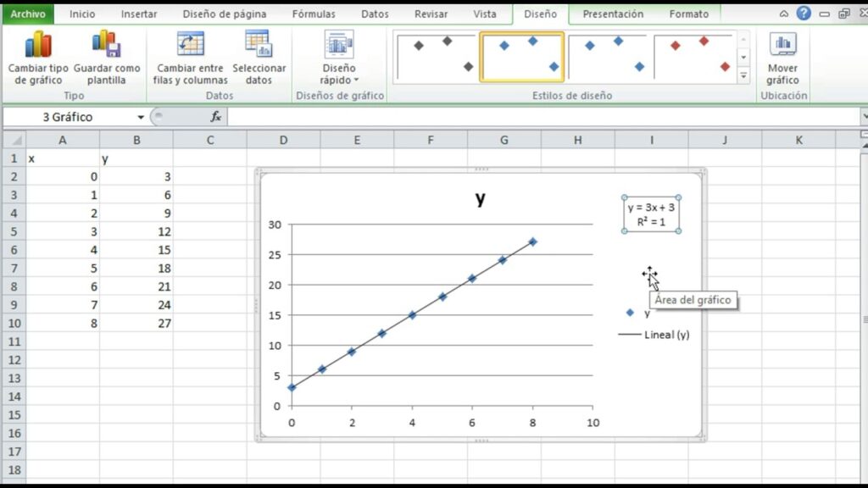Expand the Estilos de diseño gallery

click(743, 75)
